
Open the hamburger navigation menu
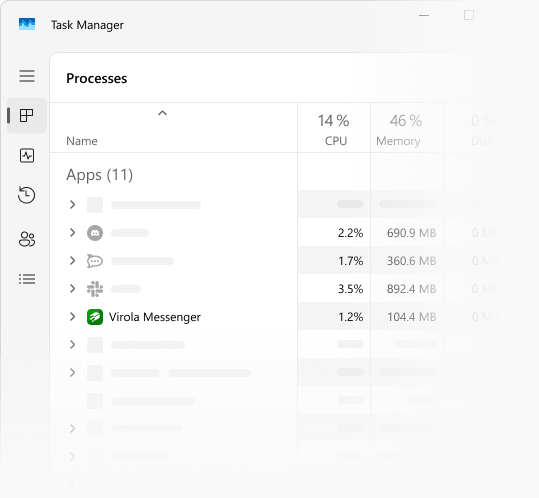27,76
